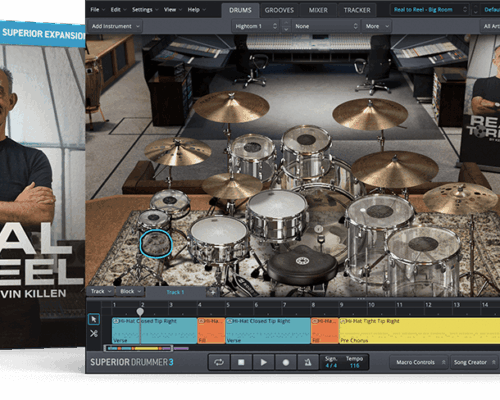Open the File menu
The image size is (500, 400).
click(x=97, y=10)
